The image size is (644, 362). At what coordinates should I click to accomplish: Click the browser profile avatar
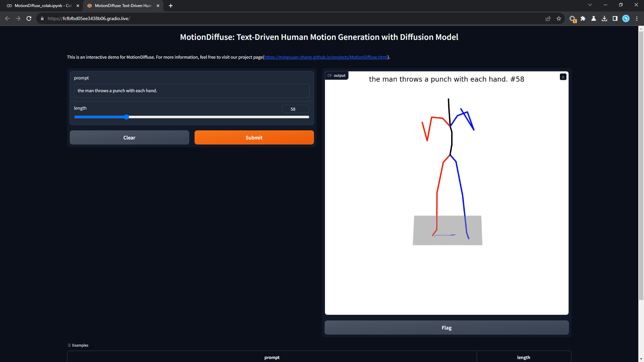[x=626, y=18]
